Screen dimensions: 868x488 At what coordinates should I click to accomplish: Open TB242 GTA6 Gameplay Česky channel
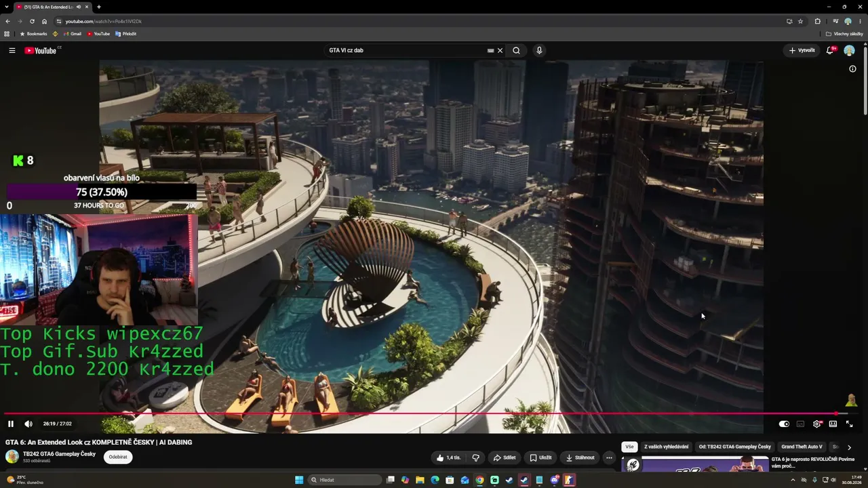point(59,454)
